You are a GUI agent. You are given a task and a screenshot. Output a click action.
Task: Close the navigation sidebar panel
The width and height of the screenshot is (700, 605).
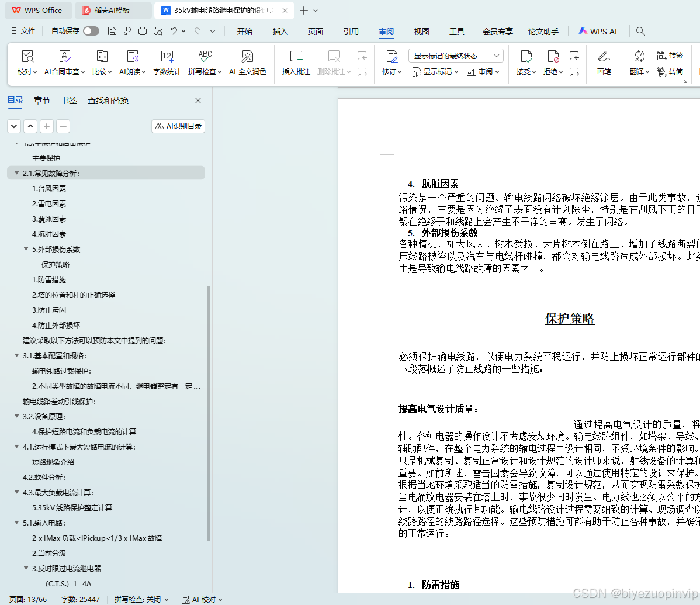click(x=198, y=101)
